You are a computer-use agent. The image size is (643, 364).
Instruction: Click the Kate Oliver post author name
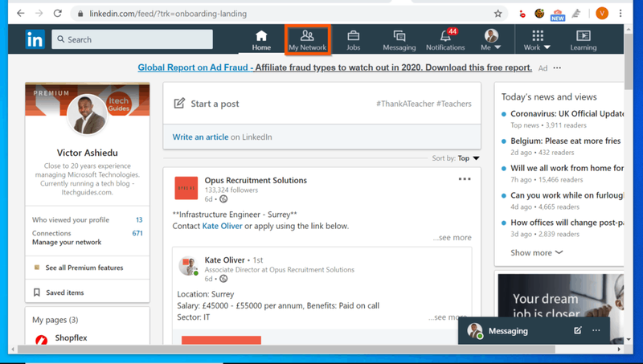click(224, 260)
